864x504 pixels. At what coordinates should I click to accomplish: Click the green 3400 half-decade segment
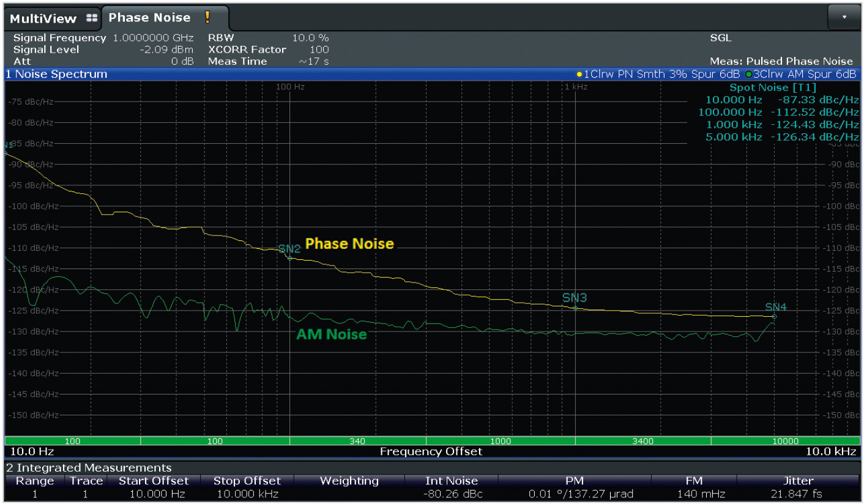click(x=643, y=440)
